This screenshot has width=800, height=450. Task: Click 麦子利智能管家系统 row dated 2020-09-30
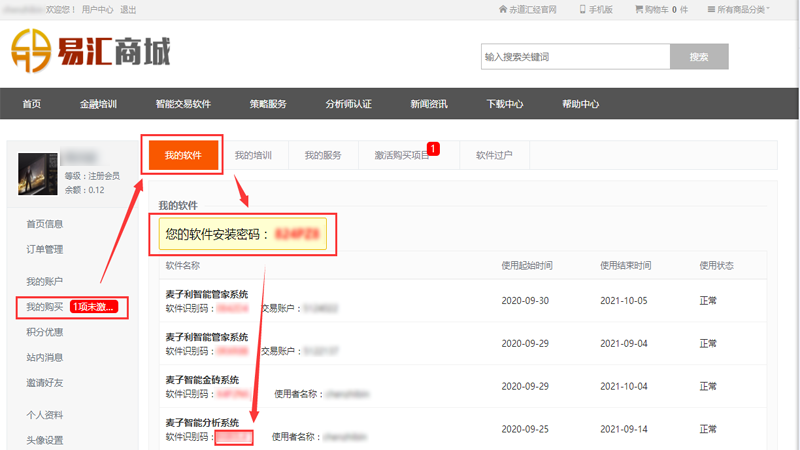(463, 301)
